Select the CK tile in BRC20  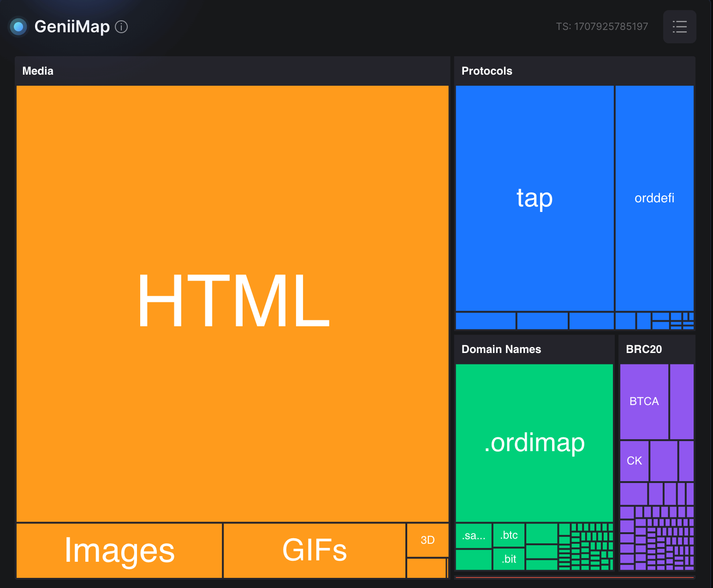[634, 461]
